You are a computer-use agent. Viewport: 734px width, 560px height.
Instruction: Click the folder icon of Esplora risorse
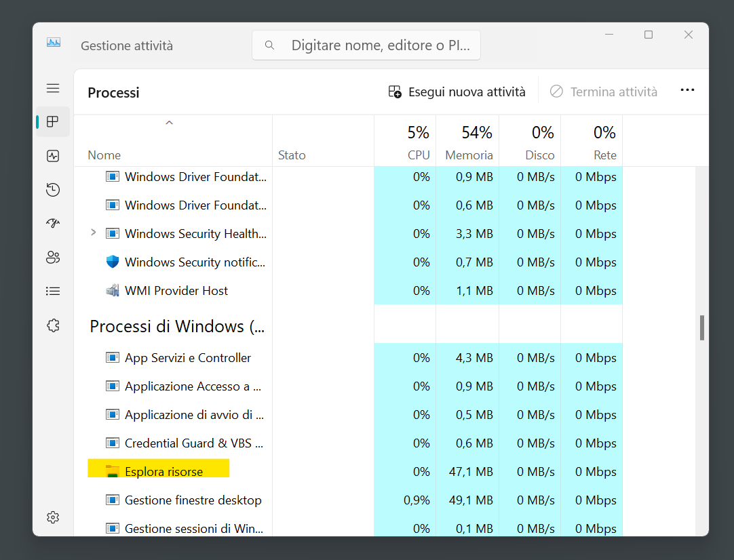(x=113, y=471)
